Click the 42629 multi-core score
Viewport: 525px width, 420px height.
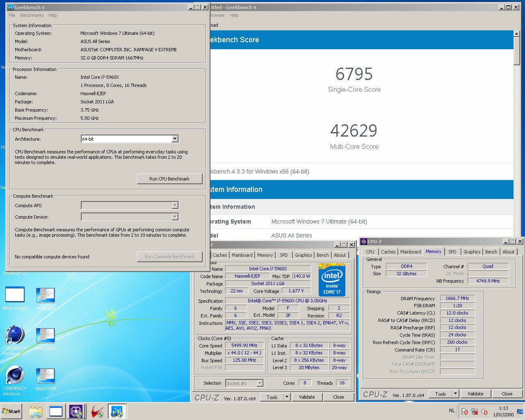(x=354, y=131)
